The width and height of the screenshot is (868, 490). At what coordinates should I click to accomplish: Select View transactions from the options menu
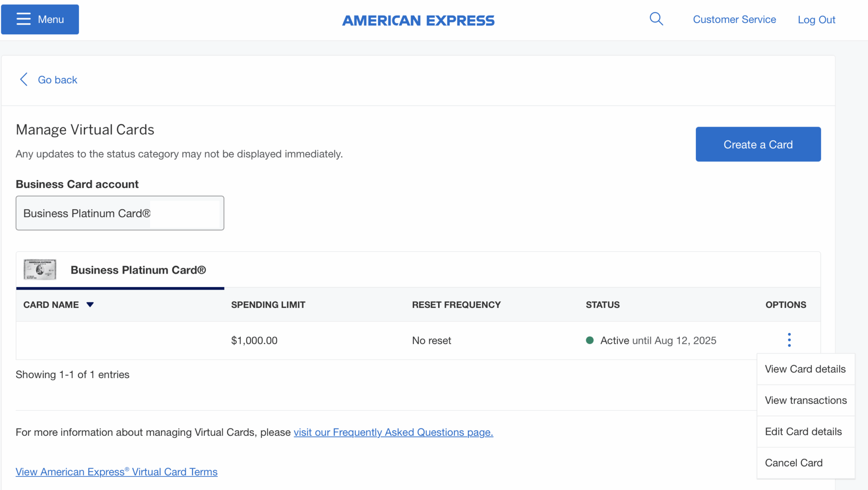[x=805, y=400]
